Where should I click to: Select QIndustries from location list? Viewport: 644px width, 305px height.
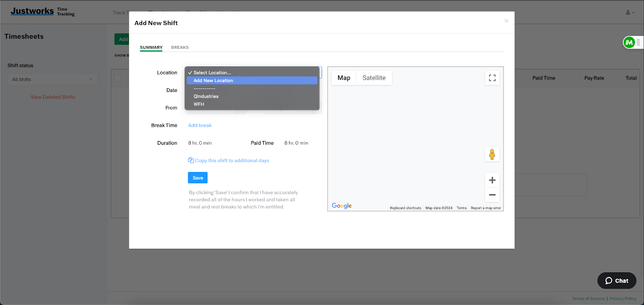206,96
